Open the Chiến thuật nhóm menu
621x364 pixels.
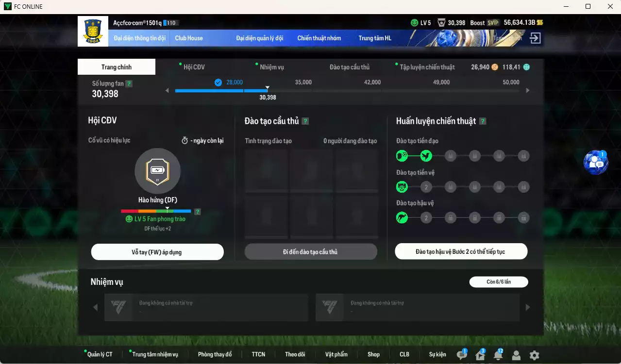click(319, 37)
